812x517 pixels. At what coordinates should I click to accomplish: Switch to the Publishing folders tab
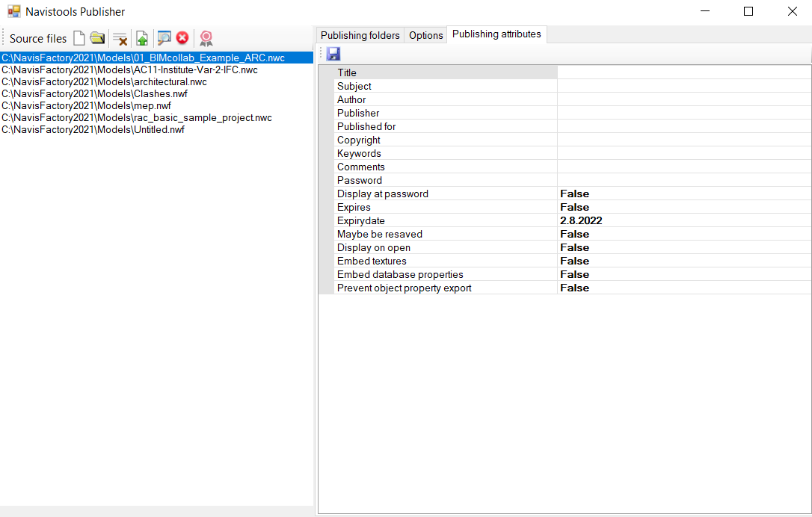[360, 35]
